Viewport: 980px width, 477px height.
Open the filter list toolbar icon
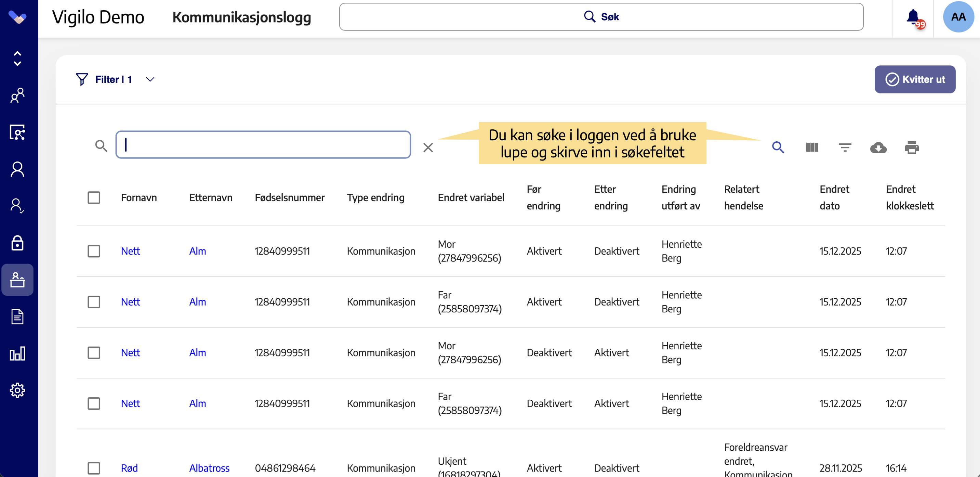click(x=845, y=147)
